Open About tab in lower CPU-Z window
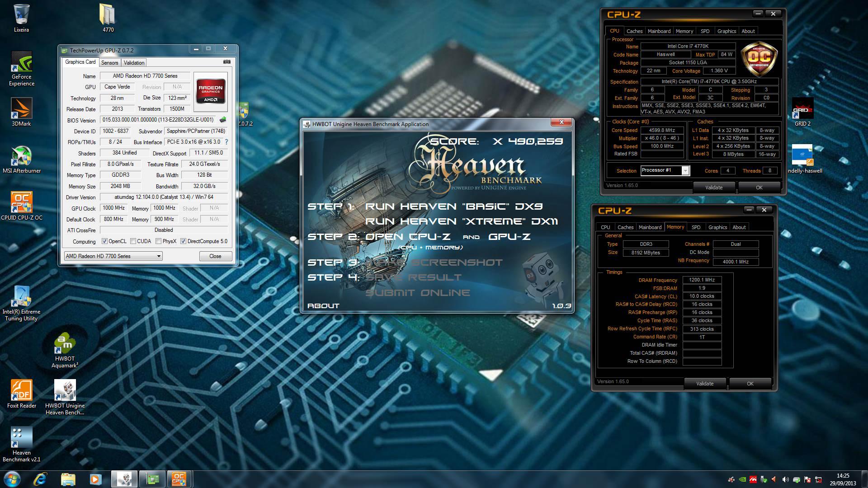The height and width of the screenshot is (488, 868). 739,227
